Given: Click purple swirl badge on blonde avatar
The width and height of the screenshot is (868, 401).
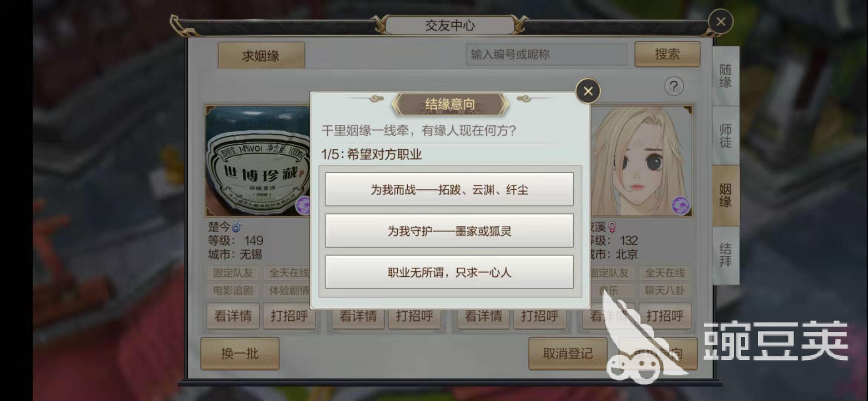Looking at the screenshot, I should (681, 206).
